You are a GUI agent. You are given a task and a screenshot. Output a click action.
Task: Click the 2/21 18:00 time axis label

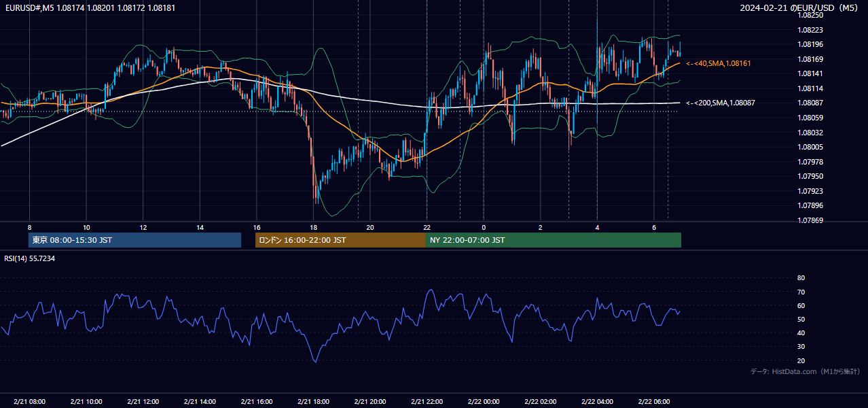coord(313,402)
